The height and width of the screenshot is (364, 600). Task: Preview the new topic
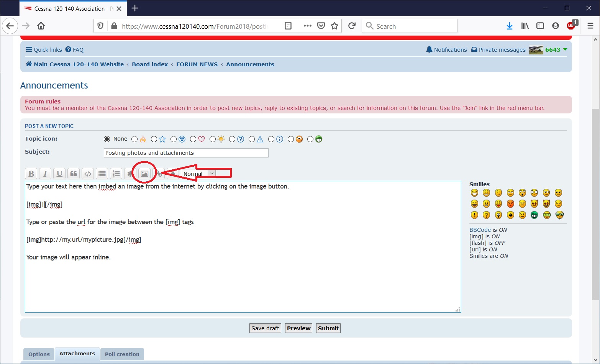(x=299, y=328)
